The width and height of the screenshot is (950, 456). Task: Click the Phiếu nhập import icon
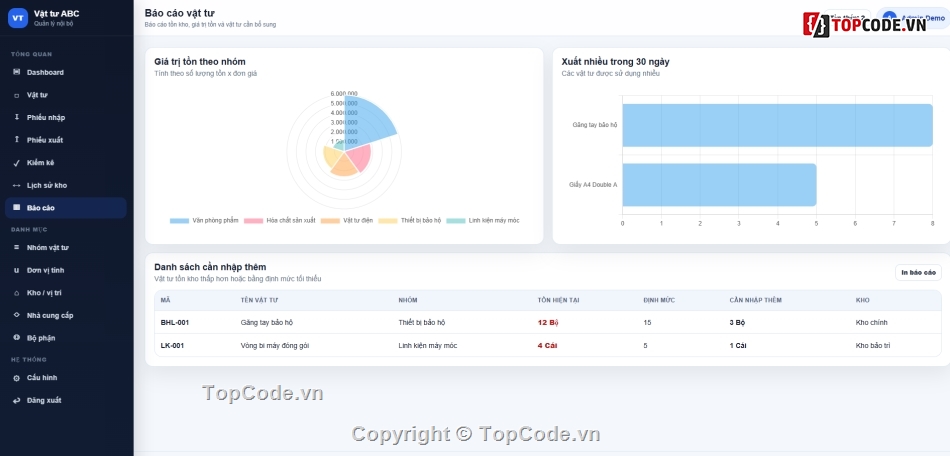(x=16, y=117)
